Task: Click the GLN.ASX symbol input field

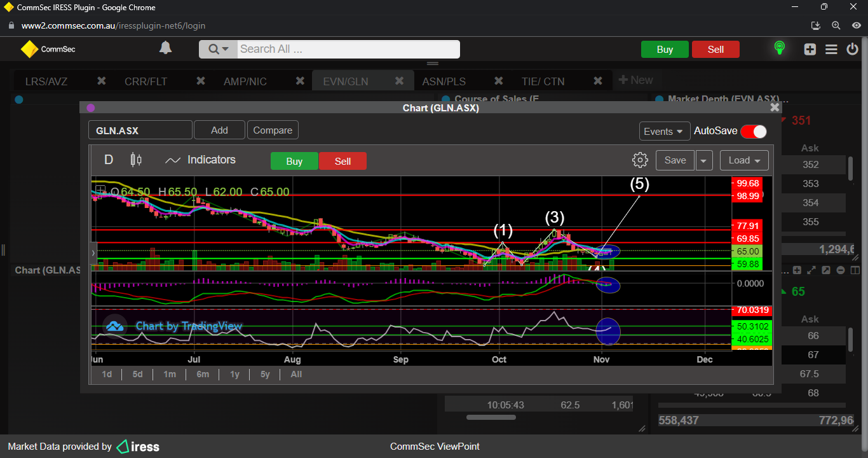Action: tap(140, 130)
